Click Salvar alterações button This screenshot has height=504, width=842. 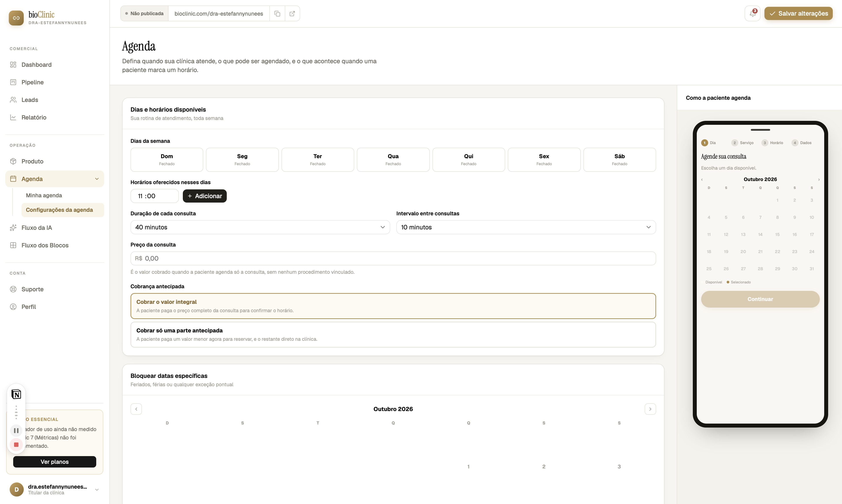tap(798, 14)
